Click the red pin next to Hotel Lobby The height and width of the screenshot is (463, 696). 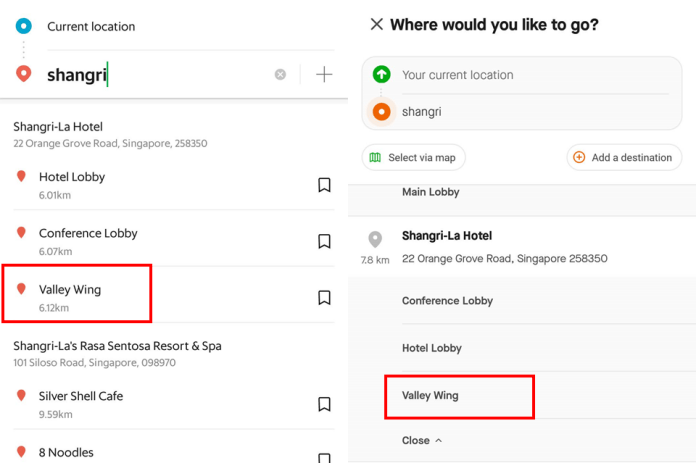pyautogui.click(x=21, y=176)
